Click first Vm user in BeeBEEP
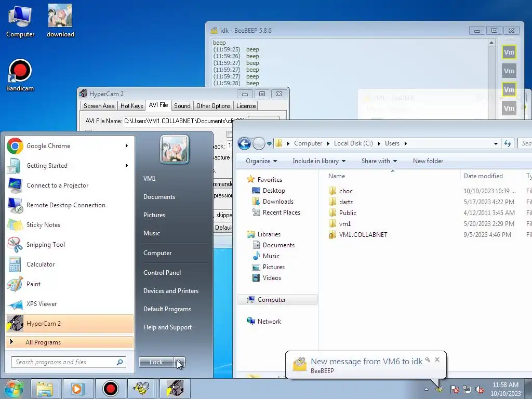532x399 pixels. click(x=509, y=52)
